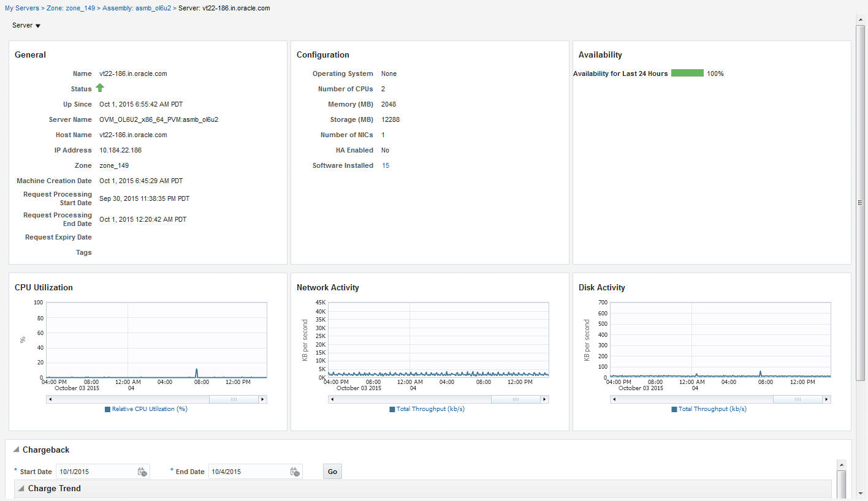The image size is (868, 501).
Task: Click the Relative CPU Utilization (%) legend label
Action: coord(150,409)
